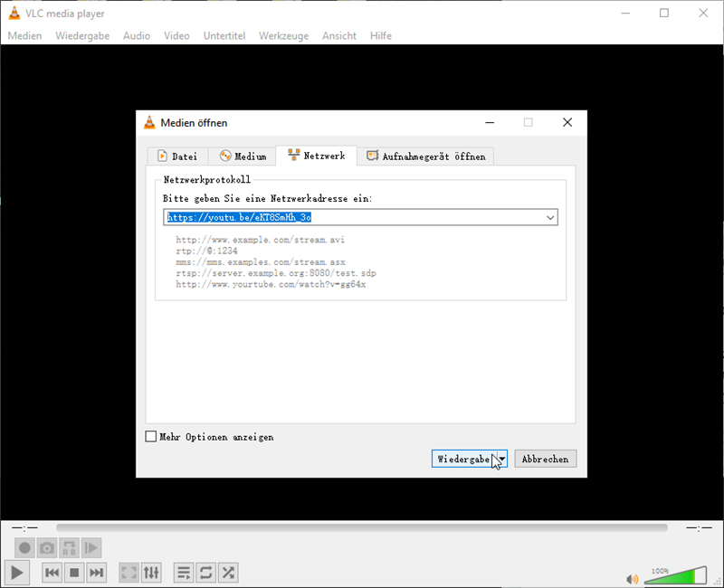Expand the network URL history dropdown

click(x=550, y=217)
